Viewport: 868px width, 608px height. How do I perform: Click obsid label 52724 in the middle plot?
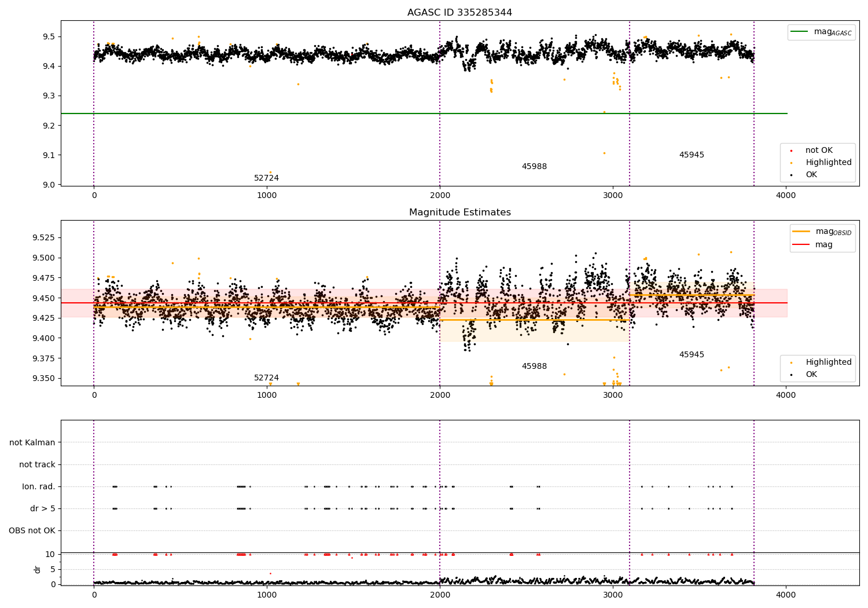tap(266, 378)
